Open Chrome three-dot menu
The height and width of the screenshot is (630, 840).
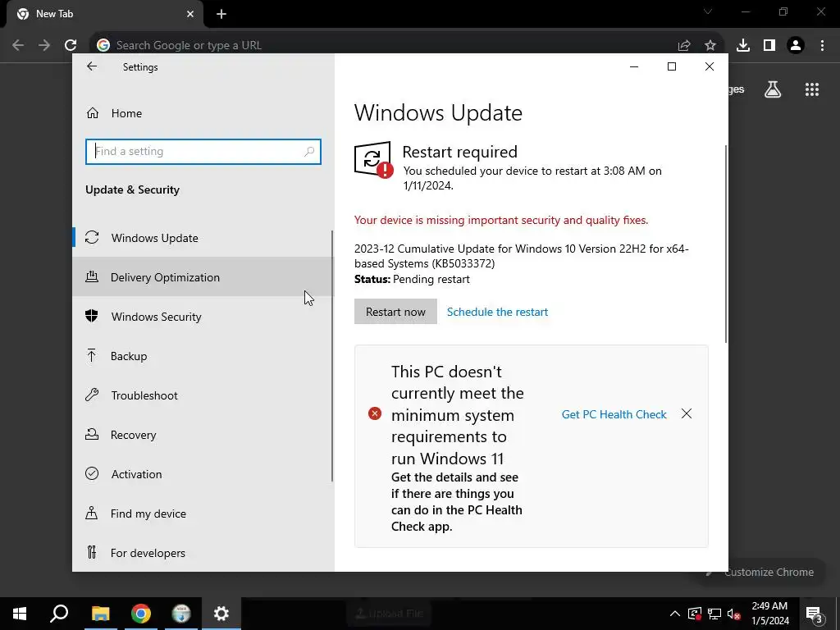[x=822, y=46]
